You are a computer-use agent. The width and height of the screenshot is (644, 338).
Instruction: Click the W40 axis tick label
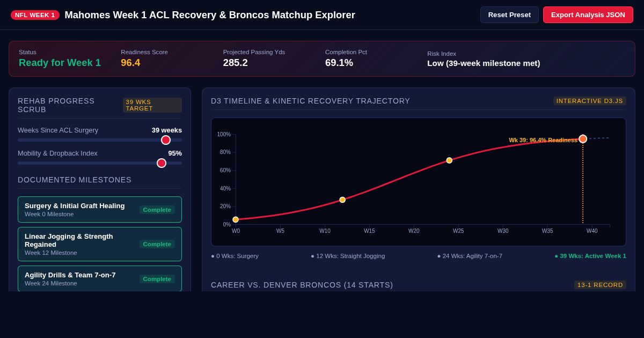point(592,231)
